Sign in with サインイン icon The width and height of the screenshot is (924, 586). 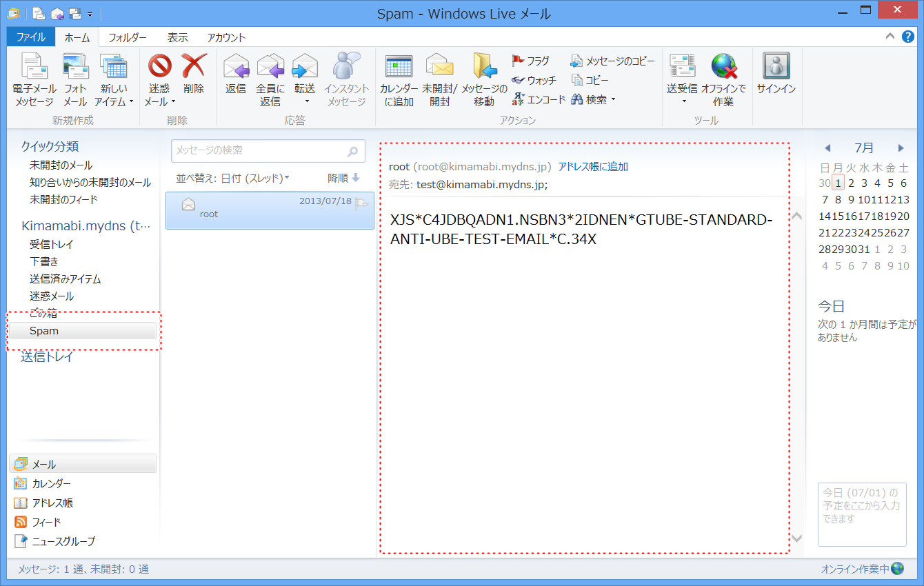(x=776, y=74)
